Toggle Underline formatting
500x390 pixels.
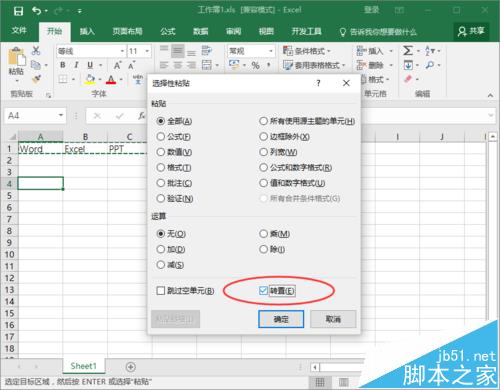[x=90, y=65]
